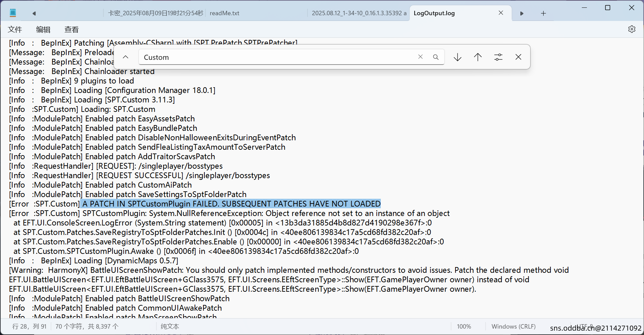Click the HarmonyX BattleUIScreenShowPatch warning line
The image size is (644, 335).
[289, 270]
